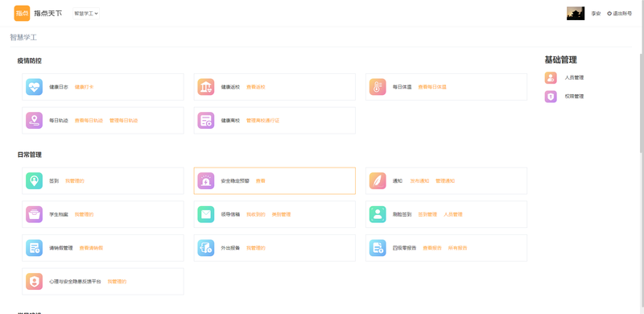Open the 领导信箱 envelope icon
This screenshot has width=644, height=314.
pos(206,214)
